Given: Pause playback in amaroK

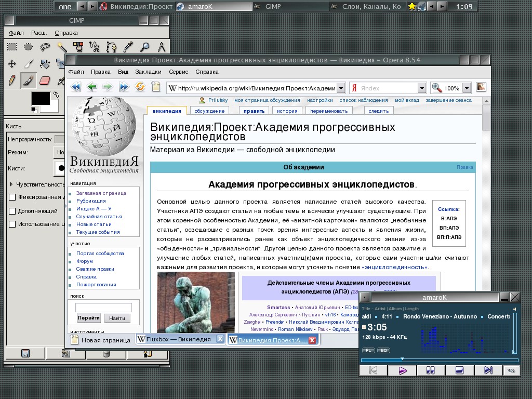Looking at the screenshot, I should click(x=430, y=370).
